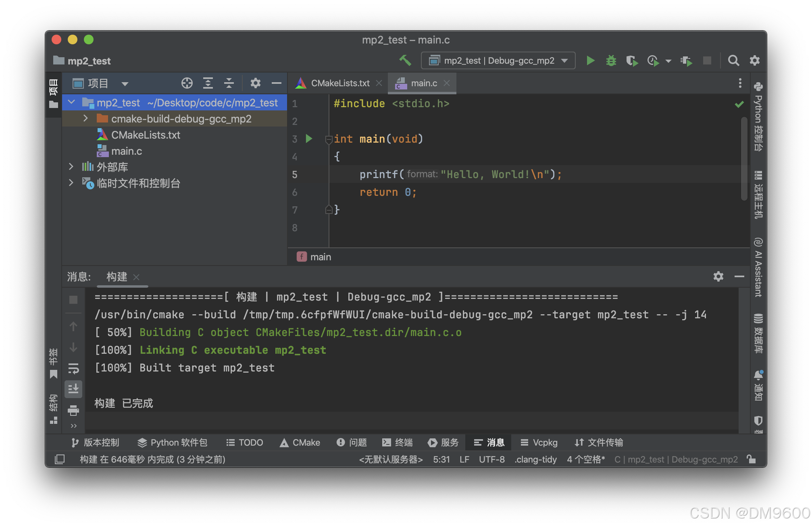The height and width of the screenshot is (527, 812).
Task: Click locate-in-project crosshair icon
Action: 187,83
